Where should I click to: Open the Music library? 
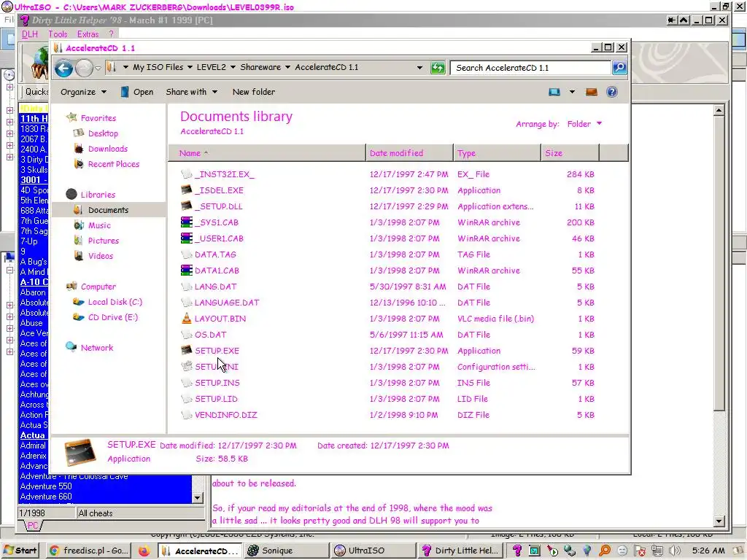99,225
